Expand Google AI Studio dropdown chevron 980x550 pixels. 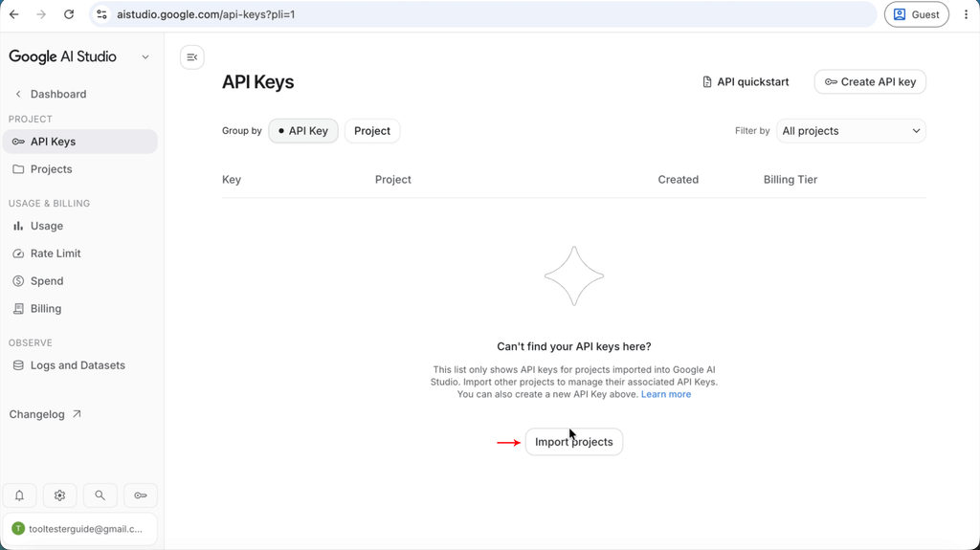tap(145, 56)
